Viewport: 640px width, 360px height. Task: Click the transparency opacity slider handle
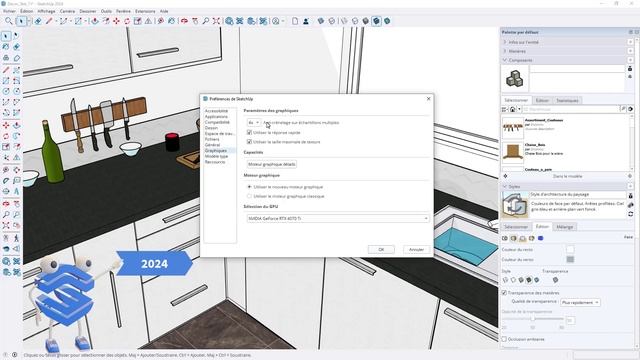tap(533, 319)
